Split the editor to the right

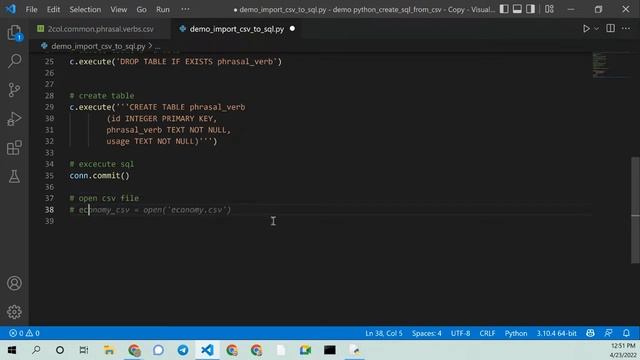click(x=610, y=29)
